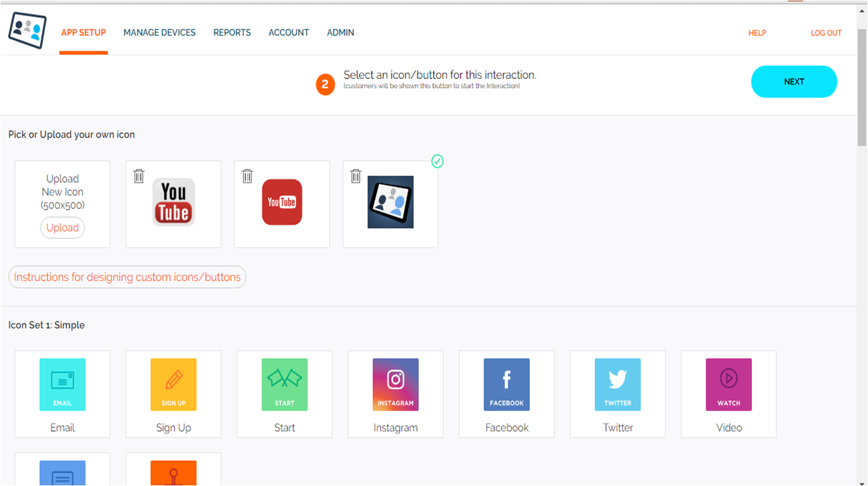Open the Admin tab
868x486 pixels.
click(x=341, y=33)
